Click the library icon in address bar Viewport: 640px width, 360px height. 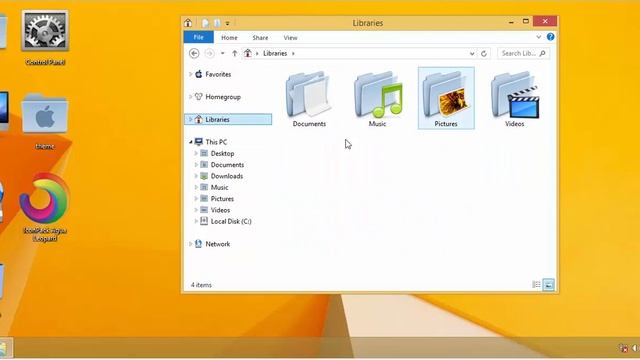[248, 53]
